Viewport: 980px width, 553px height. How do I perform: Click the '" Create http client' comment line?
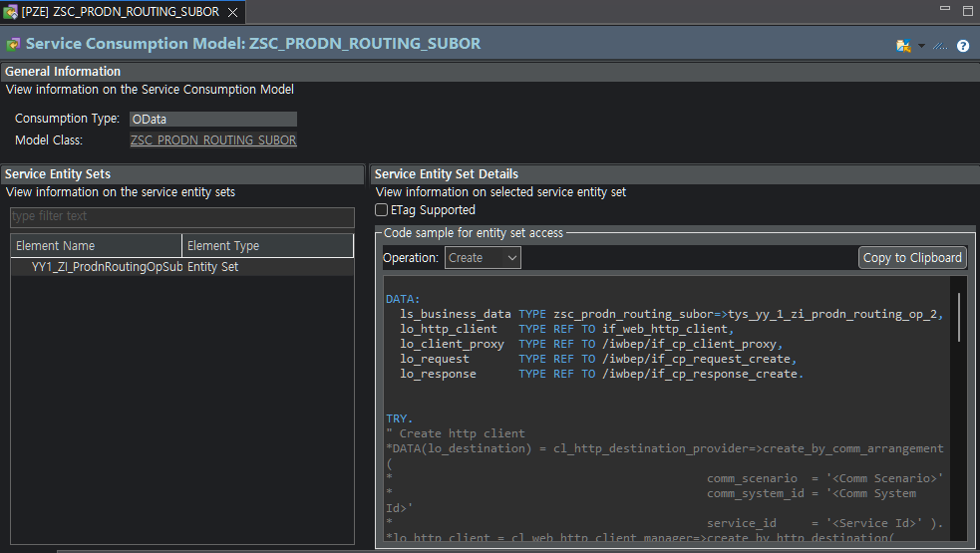pyautogui.click(x=455, y=433)
